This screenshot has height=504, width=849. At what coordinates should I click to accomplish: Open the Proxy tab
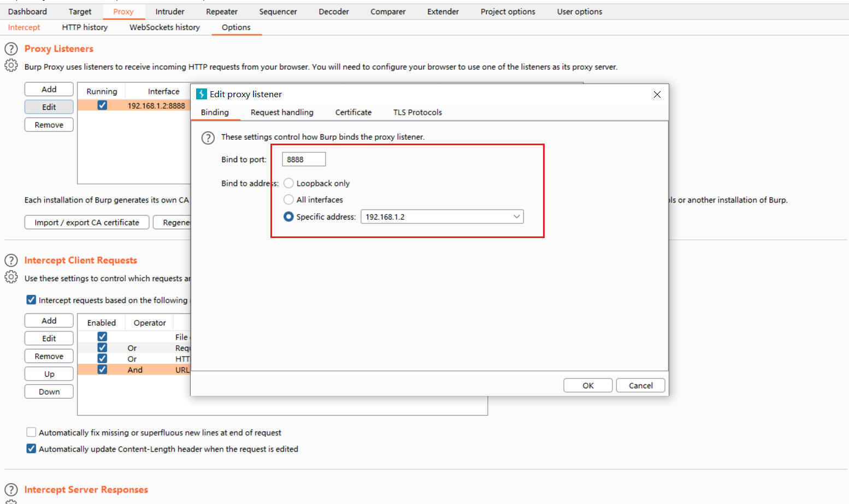(x=123, y=11)
